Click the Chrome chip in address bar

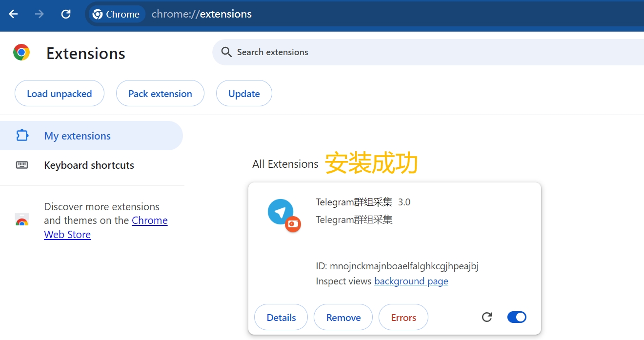click(x=116, y=14)
